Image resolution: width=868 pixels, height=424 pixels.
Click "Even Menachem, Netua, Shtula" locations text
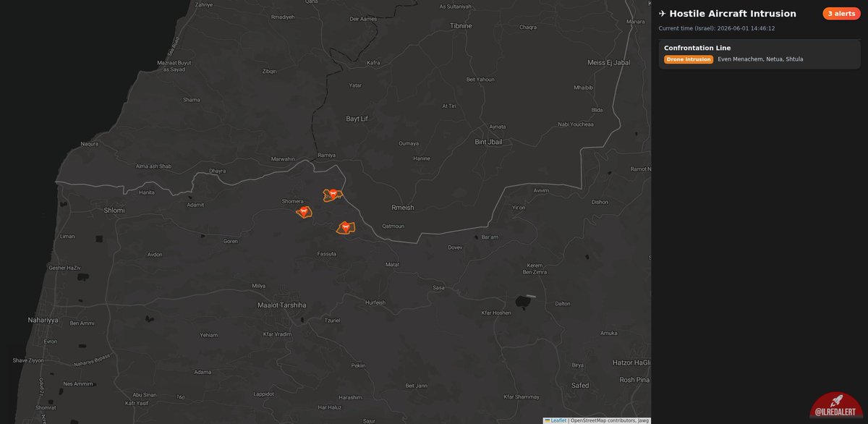click(760, 59)
